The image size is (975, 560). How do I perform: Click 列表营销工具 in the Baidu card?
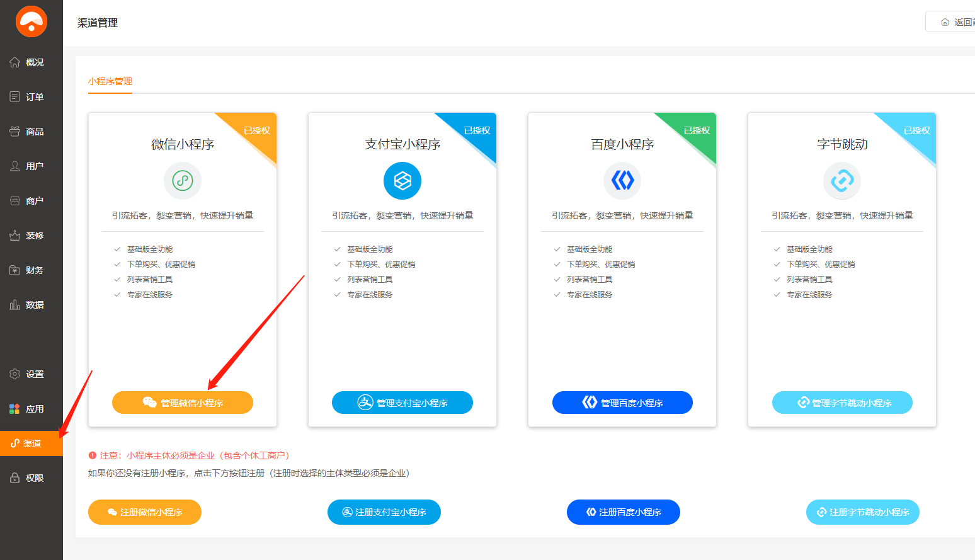coord(590,280)
